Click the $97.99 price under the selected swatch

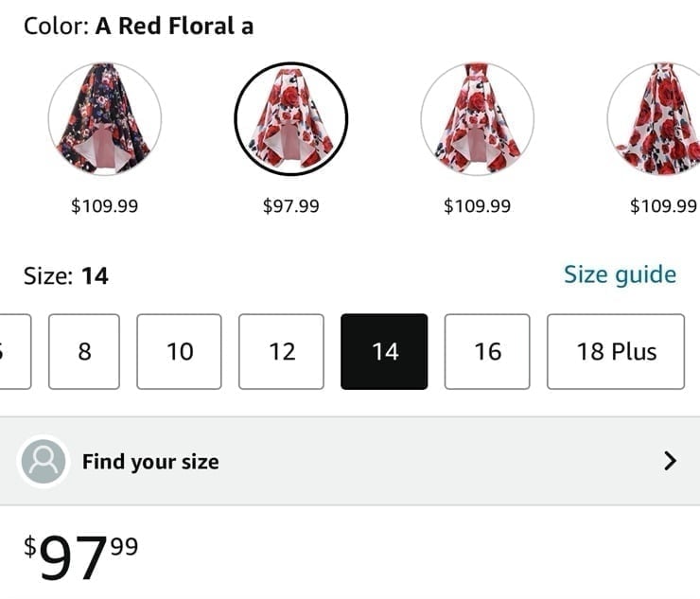[291, 206]
